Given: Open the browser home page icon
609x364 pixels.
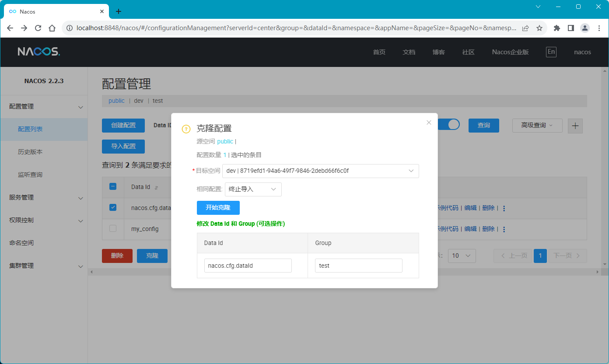Looking at the screenshot, I should 52,28.
